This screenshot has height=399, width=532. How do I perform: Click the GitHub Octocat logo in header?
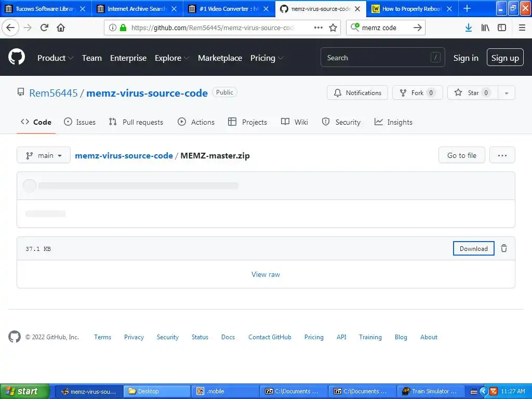pos(17,57)
